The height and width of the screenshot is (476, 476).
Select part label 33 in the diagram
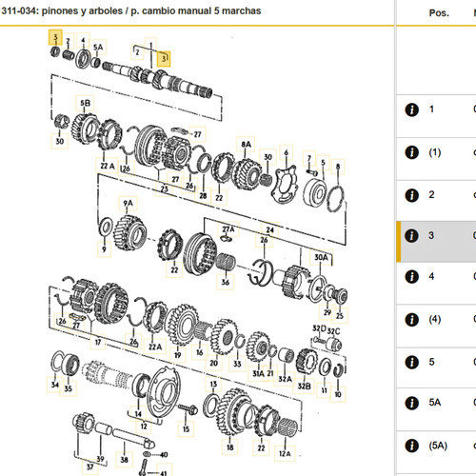(237, 364)
